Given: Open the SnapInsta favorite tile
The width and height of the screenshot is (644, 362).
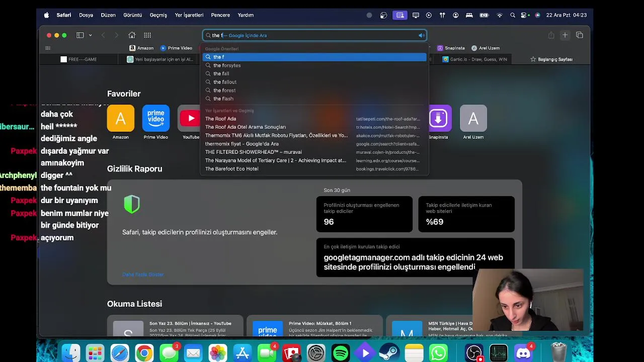Looking at the screenshot, I should [438, 119].
